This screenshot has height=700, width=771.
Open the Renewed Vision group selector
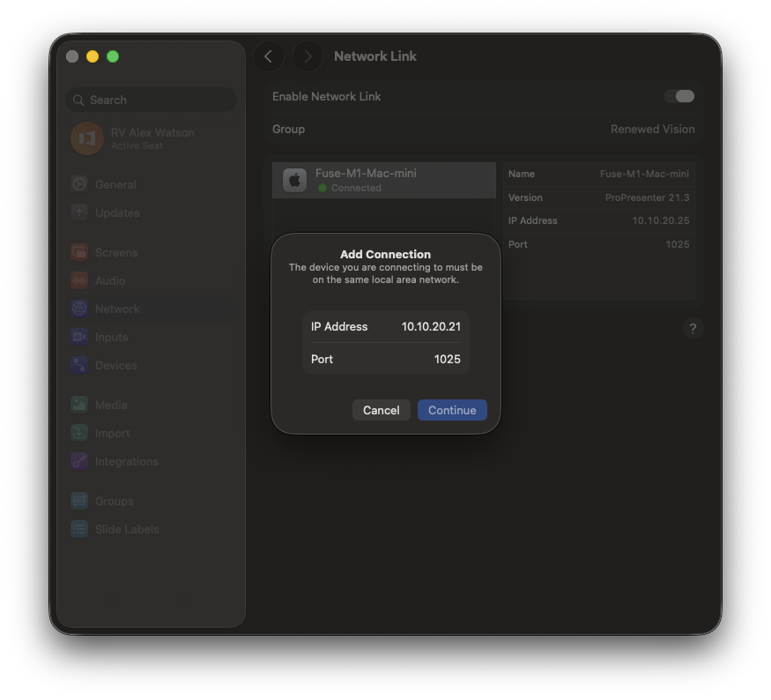coord(652,130)
